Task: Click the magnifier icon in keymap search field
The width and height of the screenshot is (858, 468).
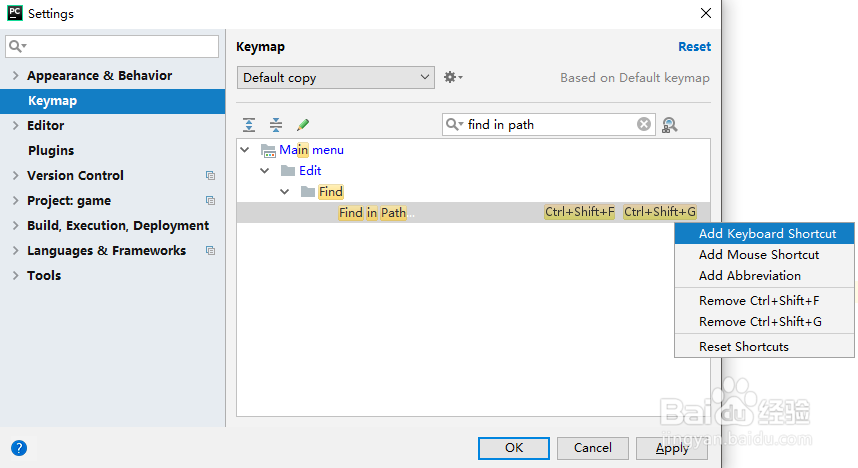Action: [454, 124]
